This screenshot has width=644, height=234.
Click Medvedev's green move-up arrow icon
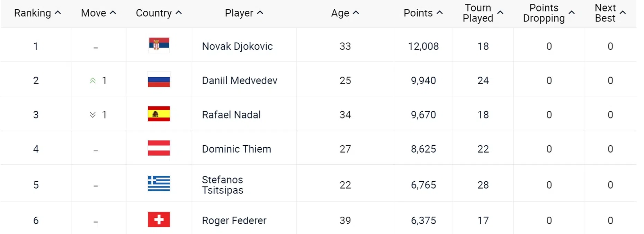93,81
